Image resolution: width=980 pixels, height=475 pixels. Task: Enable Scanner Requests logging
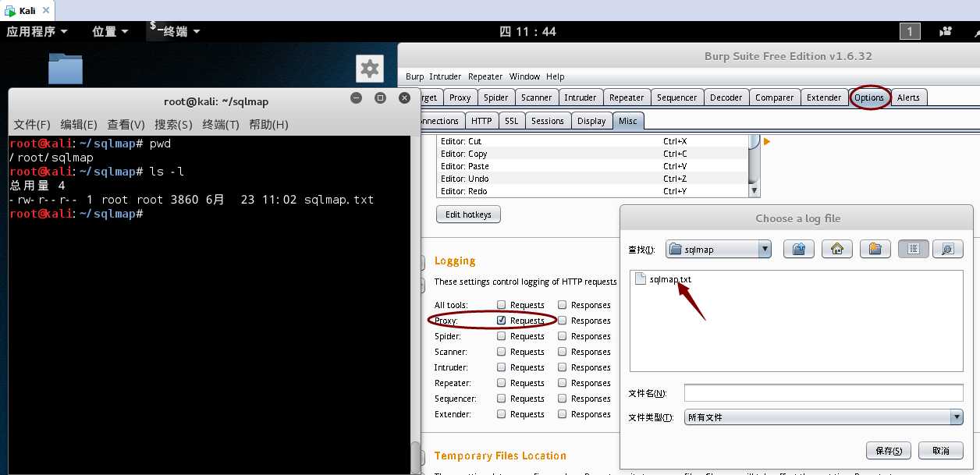(x=502, y=352)
